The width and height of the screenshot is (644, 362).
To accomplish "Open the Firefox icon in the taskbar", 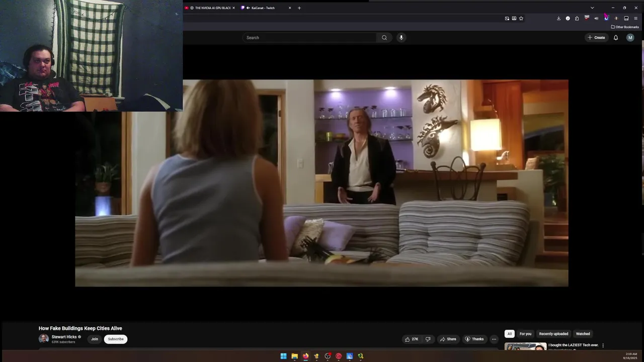I will click(x=305, y=356).
